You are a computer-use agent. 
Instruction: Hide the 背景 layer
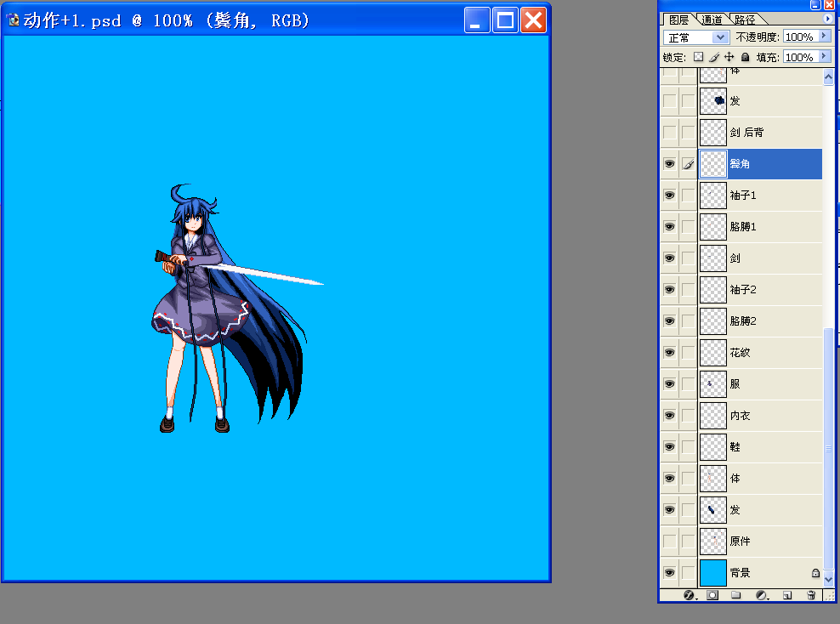pyautogui.click(x=670, y=573)
